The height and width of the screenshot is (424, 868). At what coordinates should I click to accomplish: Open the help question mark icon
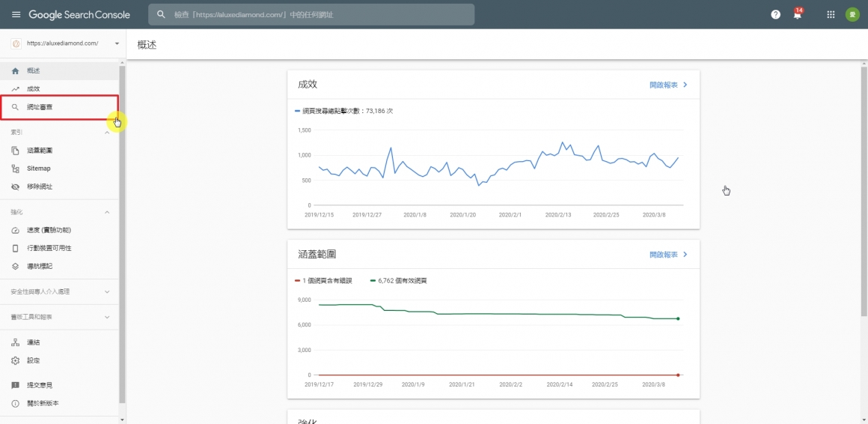click(775, 15)
